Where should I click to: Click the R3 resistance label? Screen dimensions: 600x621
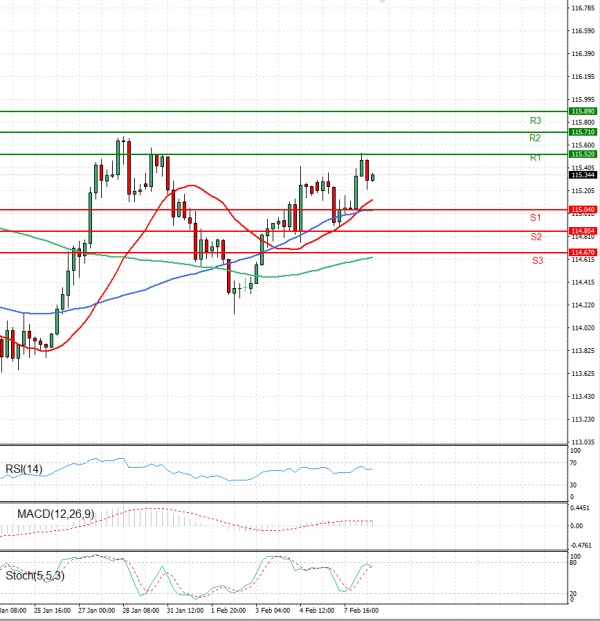click(x=535, y=120)
